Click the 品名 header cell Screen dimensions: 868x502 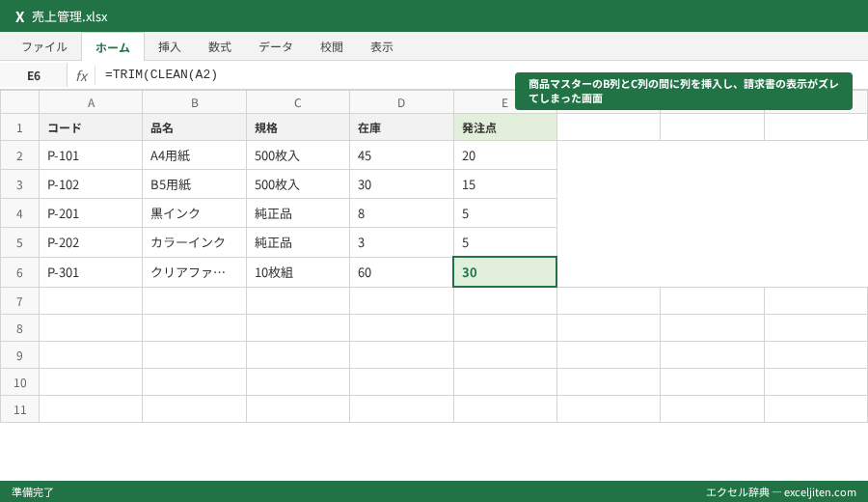point(194,128)
